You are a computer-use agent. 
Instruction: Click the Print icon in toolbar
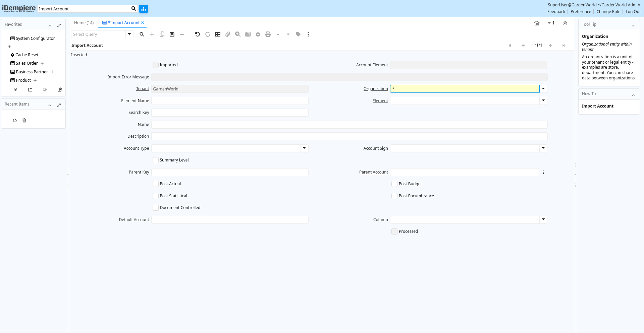coord(268,34)
